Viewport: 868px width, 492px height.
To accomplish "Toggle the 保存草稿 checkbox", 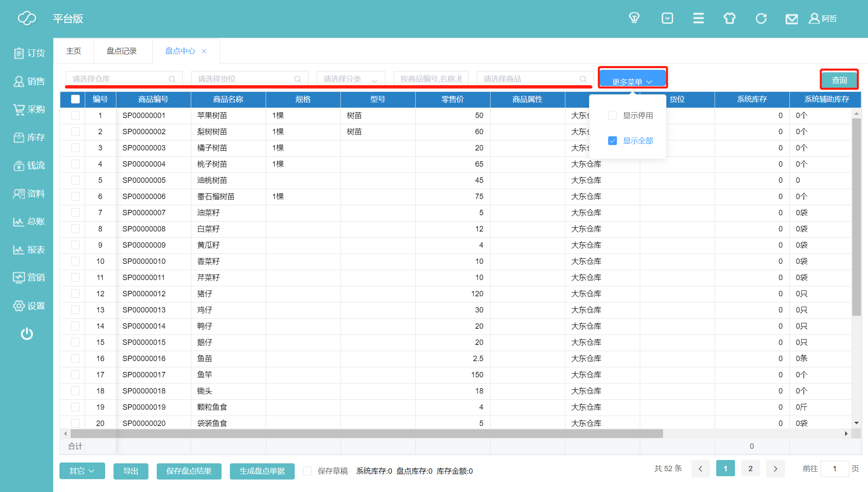I will (308, 471).
